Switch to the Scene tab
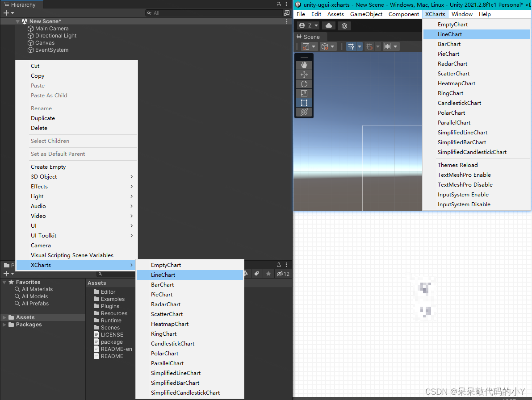532x400 pixels. (x=308, y=37)
